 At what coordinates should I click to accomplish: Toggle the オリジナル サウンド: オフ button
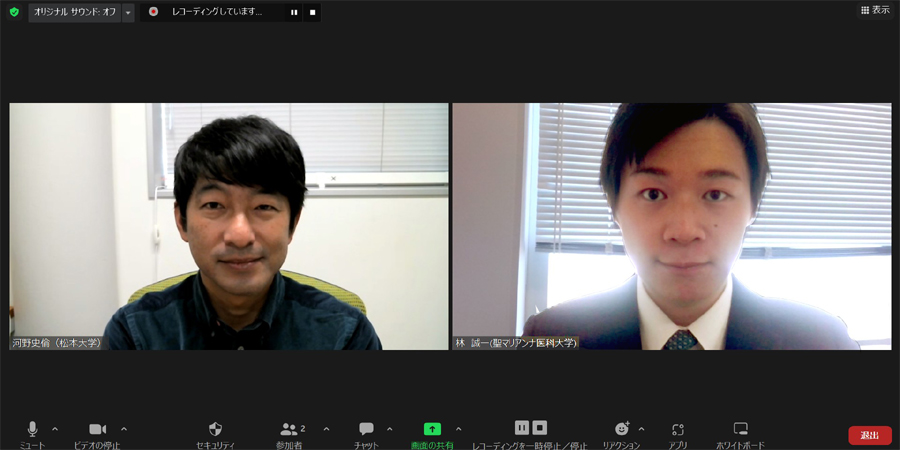(x=75, y=12)
